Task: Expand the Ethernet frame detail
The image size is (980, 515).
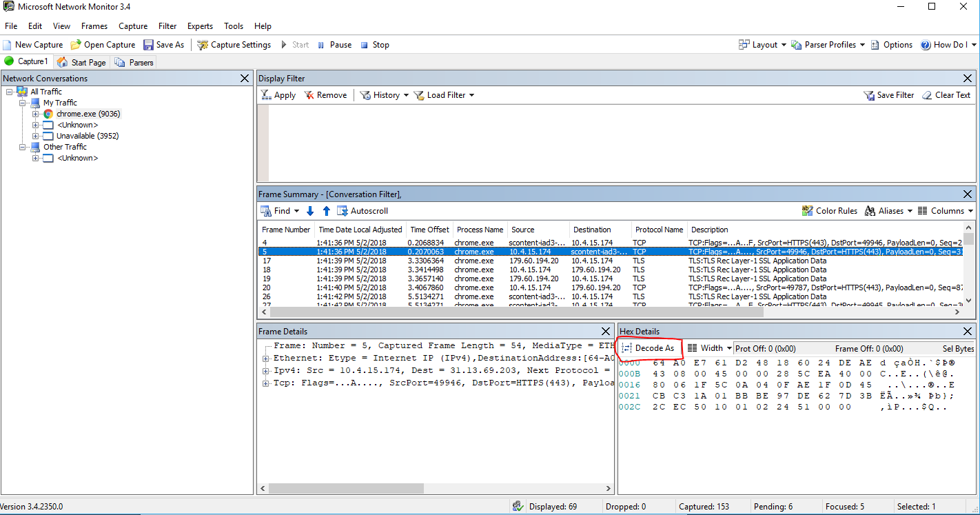Action: [x=266, y=359]
